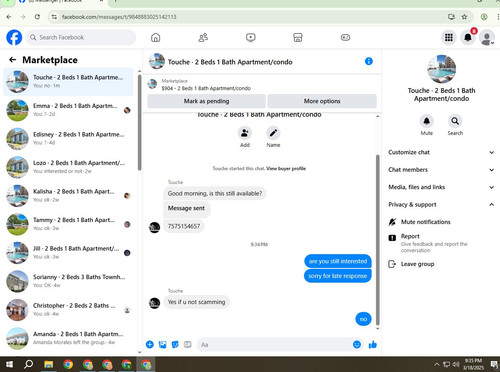The height and width of the screenshot is (372, 500).
Task: Open the Sorianny townhouse conversation
Action: pos(68,281)
